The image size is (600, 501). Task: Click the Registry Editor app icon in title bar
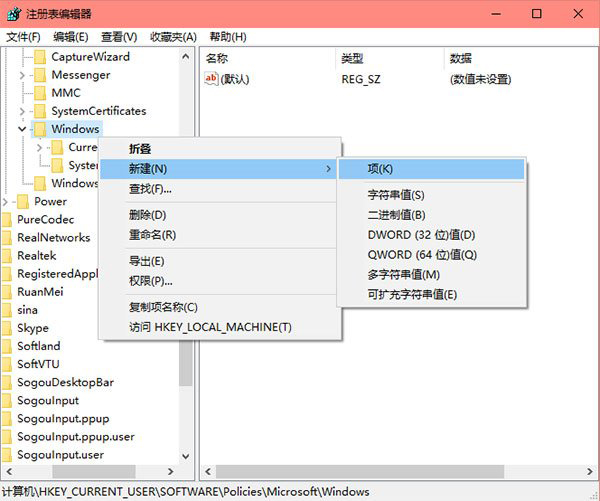pyautogui.click(x=14, y=14)
